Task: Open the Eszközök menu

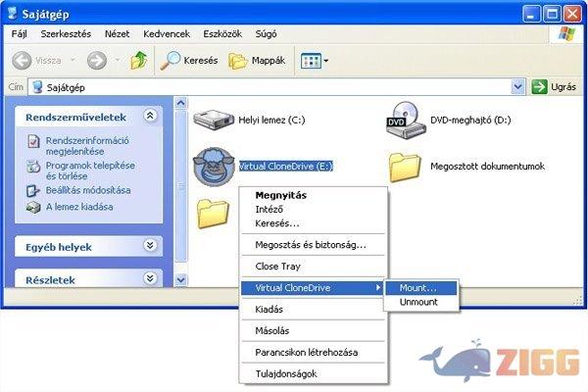Action: pyautogui.click(x=222, y=33)
